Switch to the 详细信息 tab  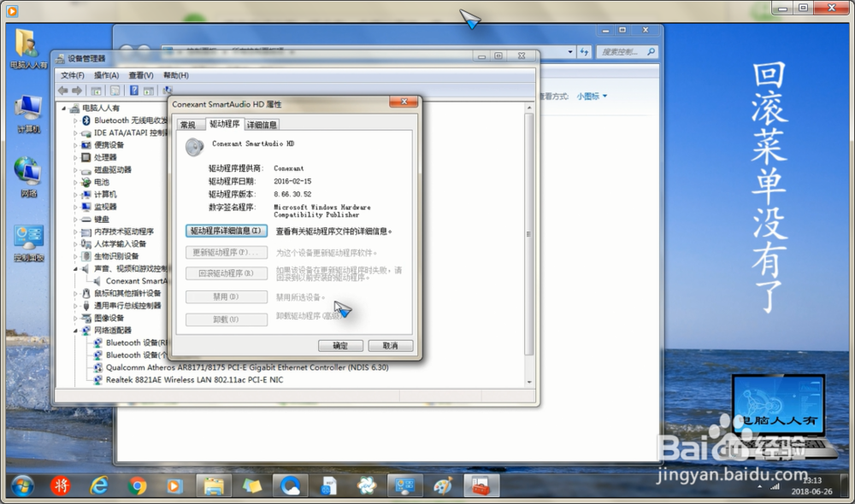(x=262, y=125)
